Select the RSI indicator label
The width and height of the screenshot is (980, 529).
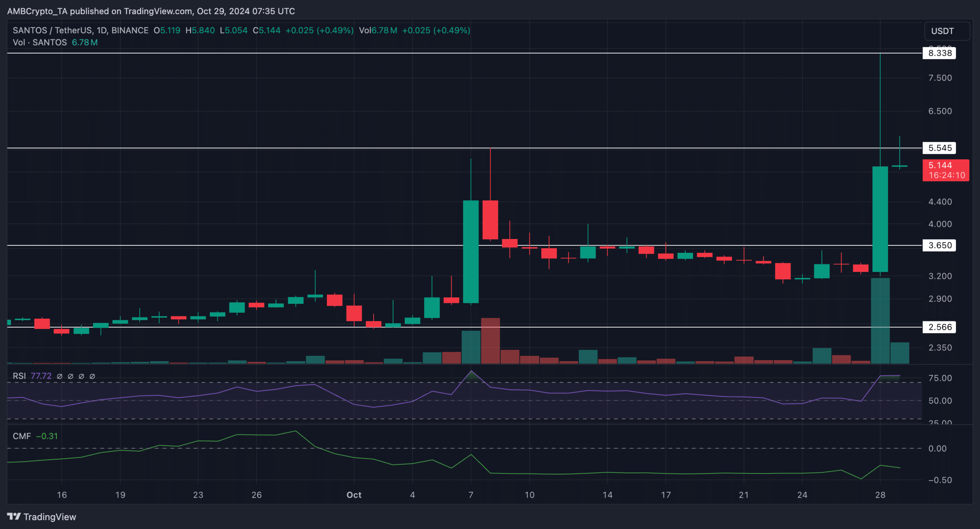19,376
